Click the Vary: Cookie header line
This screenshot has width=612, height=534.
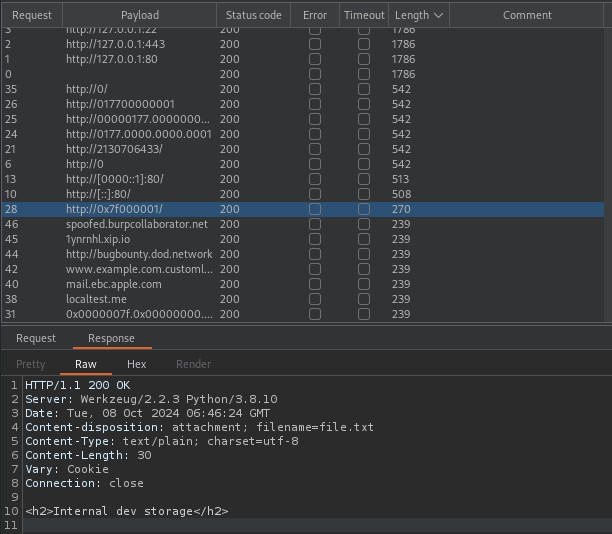click(x=67, y=469)
